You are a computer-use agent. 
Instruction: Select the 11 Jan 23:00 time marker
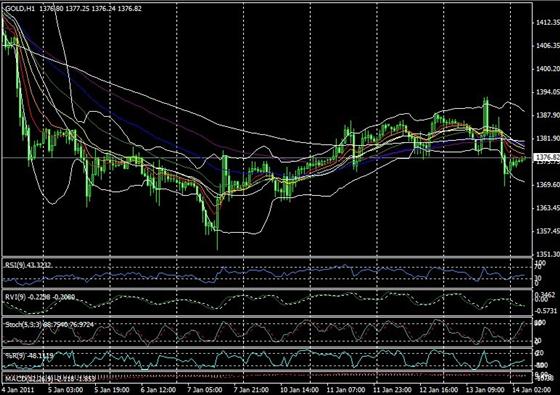click(392, 389)
